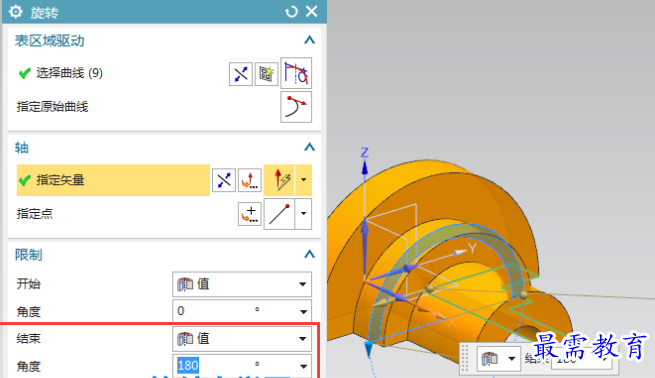This screenshot has width=655, height=378.
Task: Open the end angle options arrow
Action: 304,366
